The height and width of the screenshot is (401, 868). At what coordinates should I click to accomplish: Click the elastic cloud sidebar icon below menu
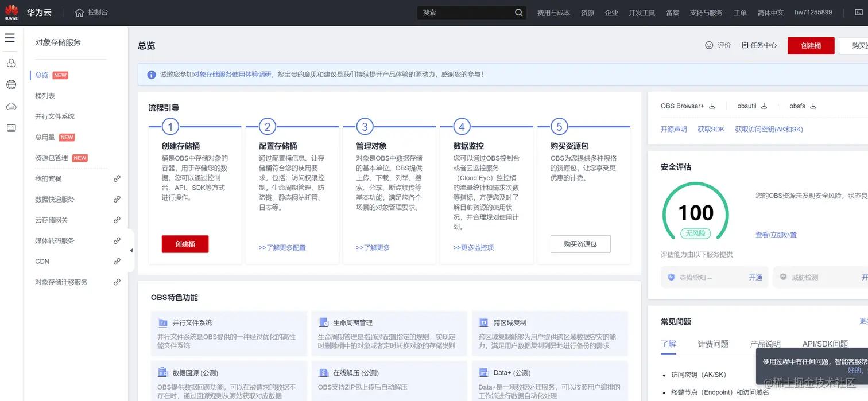(11, 63)
